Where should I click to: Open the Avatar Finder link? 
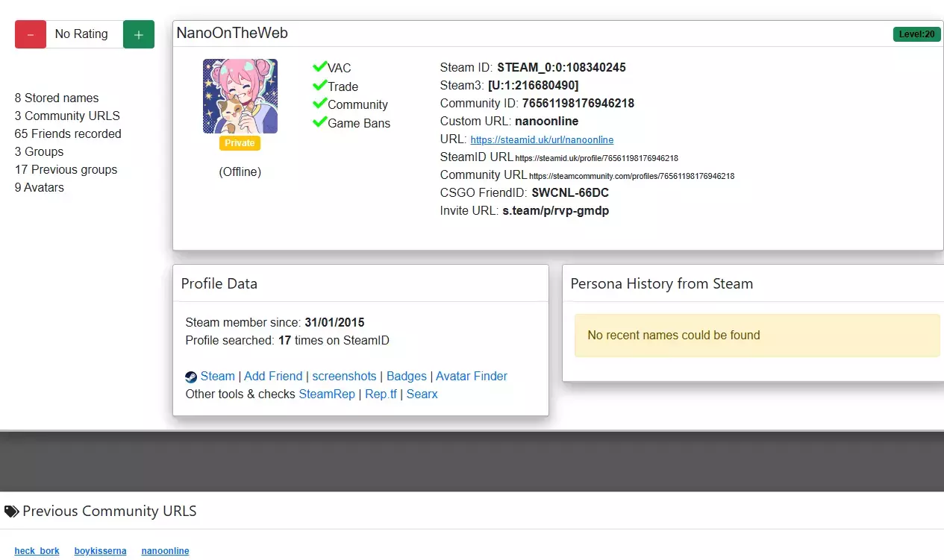[x=471, y=376]
